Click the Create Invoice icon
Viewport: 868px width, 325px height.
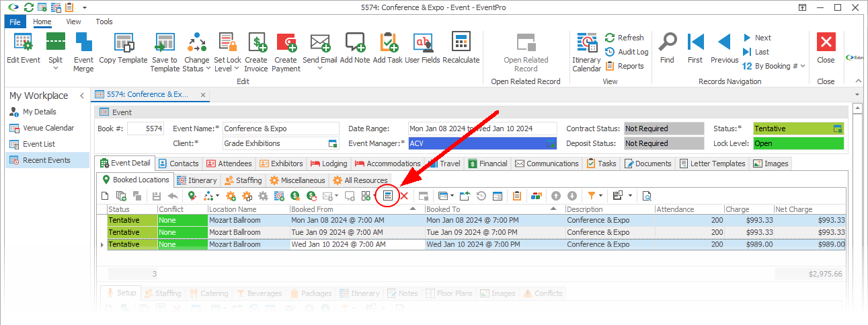pyautogui.click(x=256, y=43)
